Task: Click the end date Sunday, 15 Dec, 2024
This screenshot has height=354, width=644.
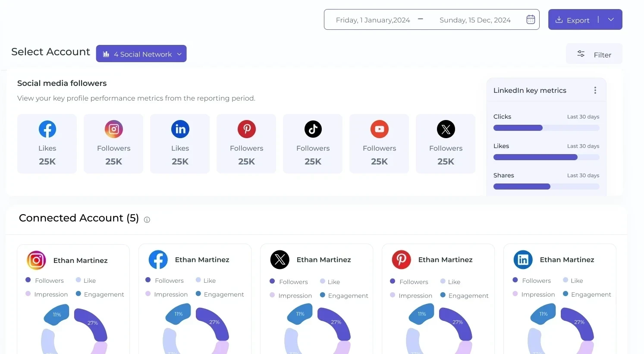Action: [475, 20]
